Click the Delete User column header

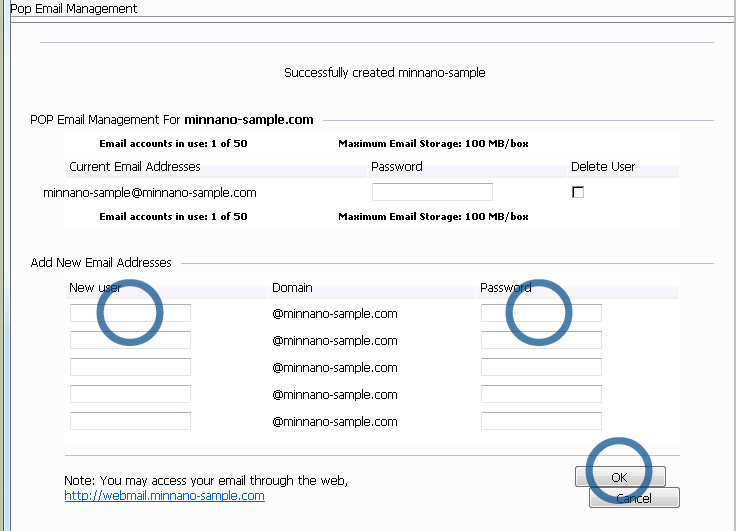[602, 166]
